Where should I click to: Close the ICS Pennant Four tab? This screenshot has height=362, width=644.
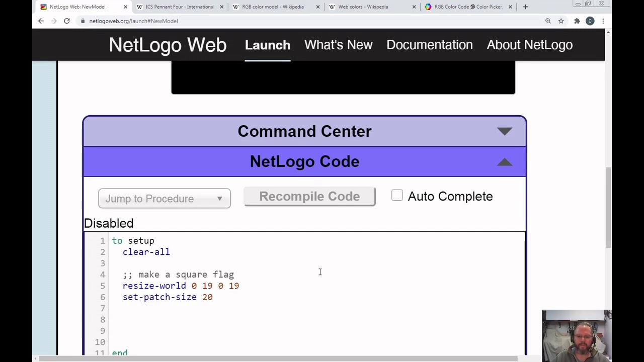pos(221,7)
